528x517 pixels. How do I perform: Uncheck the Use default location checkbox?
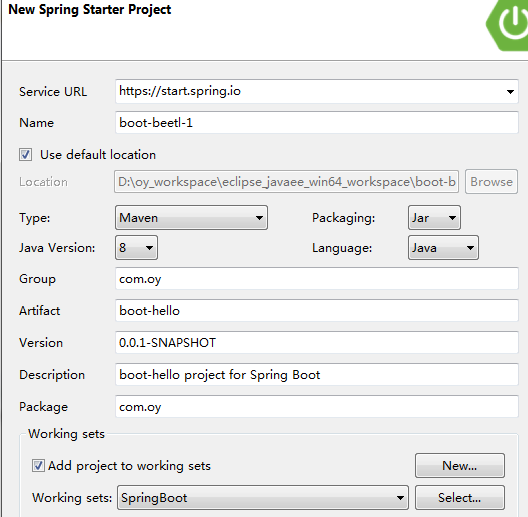pyautogui.click(x=25, y=155)
